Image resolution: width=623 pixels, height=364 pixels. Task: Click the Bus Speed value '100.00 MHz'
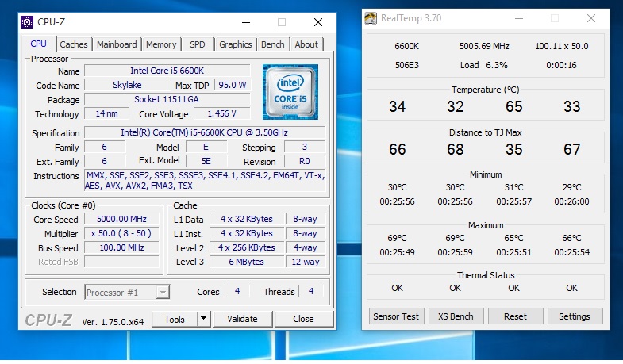pyautogui.click(x=121, y=247)
